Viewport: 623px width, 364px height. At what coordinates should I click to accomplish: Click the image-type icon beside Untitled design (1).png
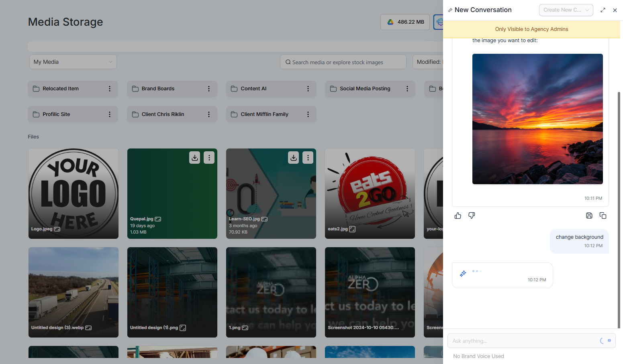click(183, 328)
